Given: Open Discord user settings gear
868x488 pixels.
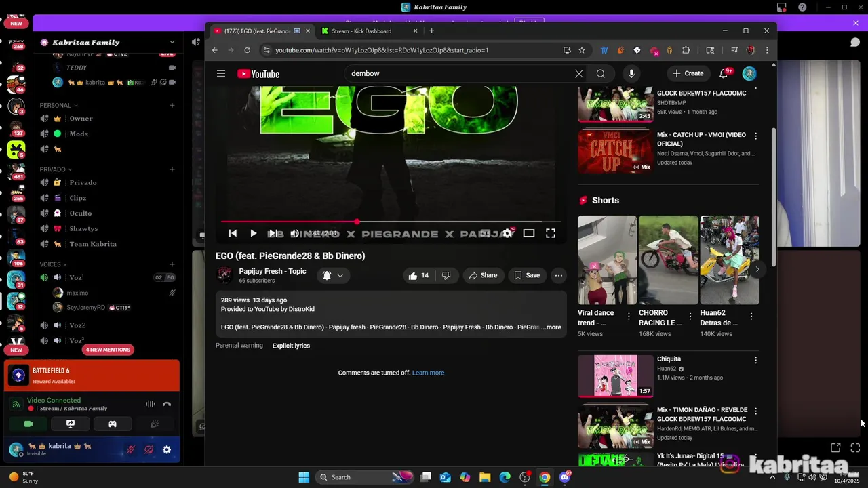Looking at the screenshot, I should click(x=167, y=449).
